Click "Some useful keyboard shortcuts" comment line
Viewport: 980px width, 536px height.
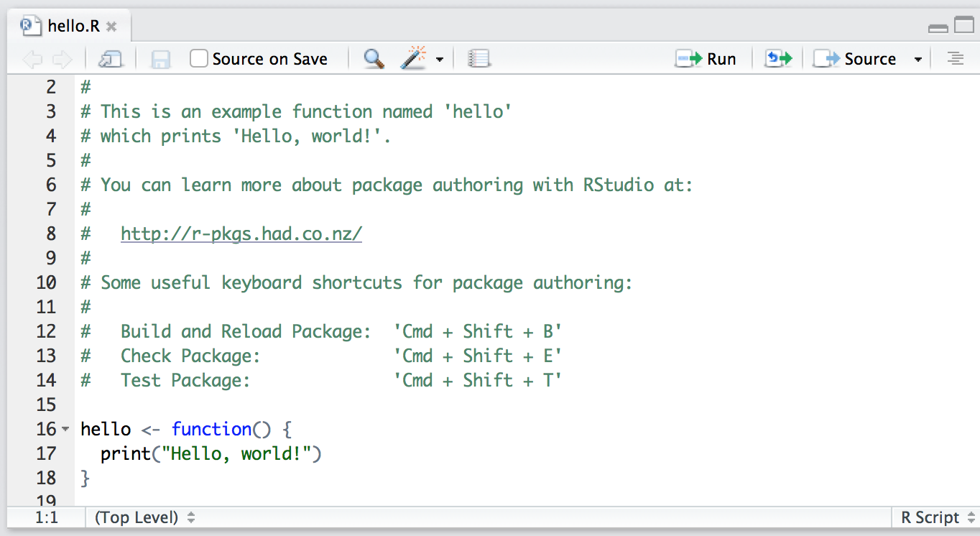[x=356, y=282]
